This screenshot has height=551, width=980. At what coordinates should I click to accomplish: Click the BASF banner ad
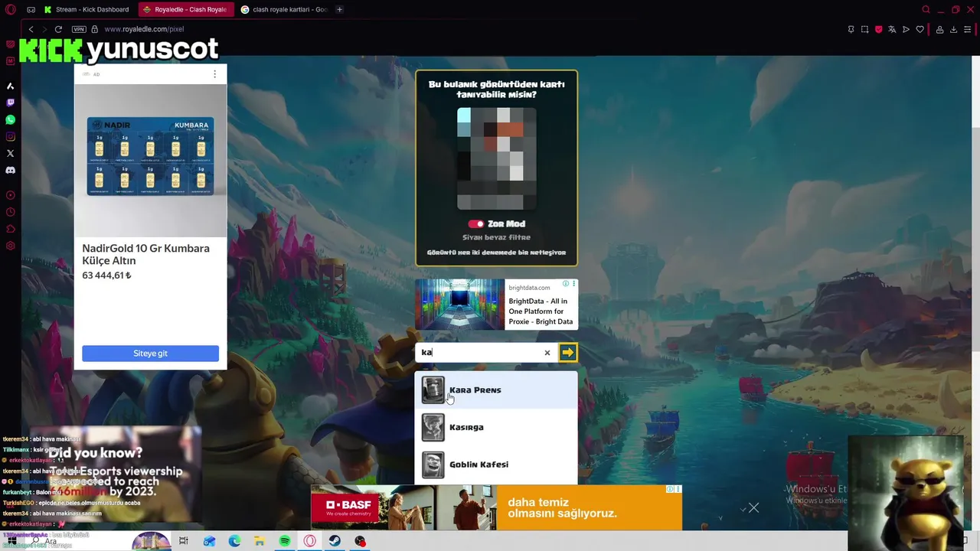496,507
